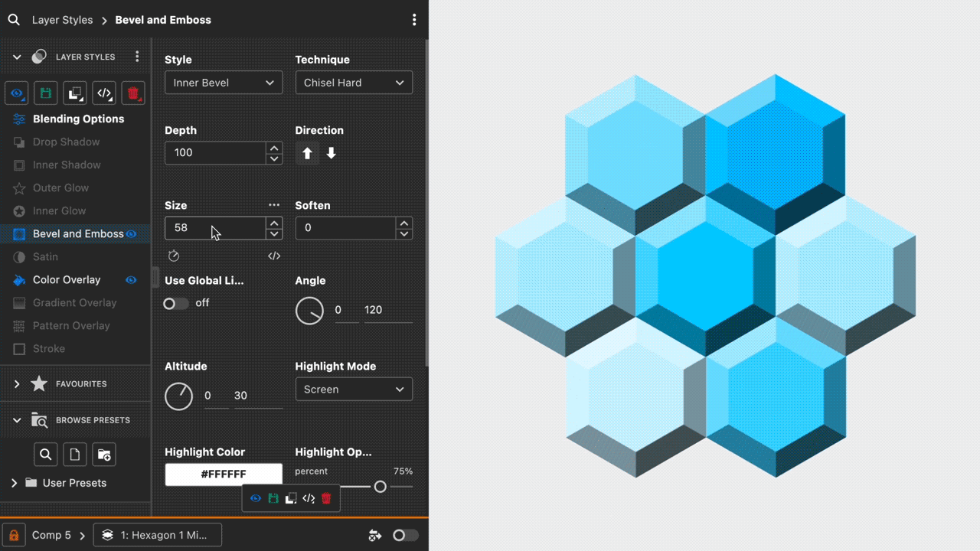Hide the Color Overlay effect via its eye icon

click(x=130, y=280)
